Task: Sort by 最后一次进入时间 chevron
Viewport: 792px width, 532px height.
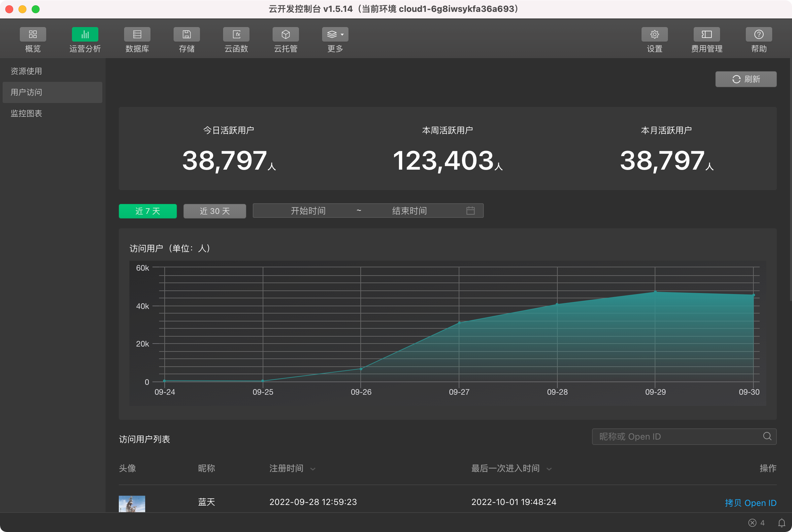Action: 549,469
